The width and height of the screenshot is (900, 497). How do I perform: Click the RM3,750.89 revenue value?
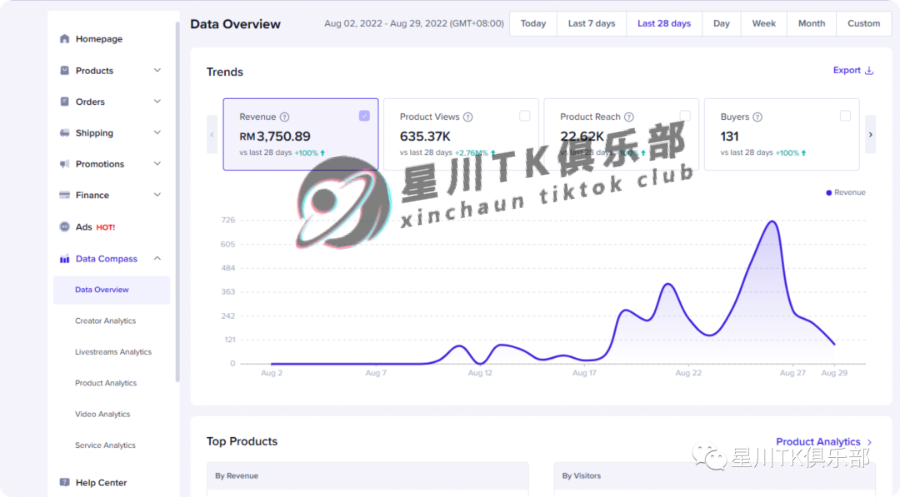click(x=275, y=137)
